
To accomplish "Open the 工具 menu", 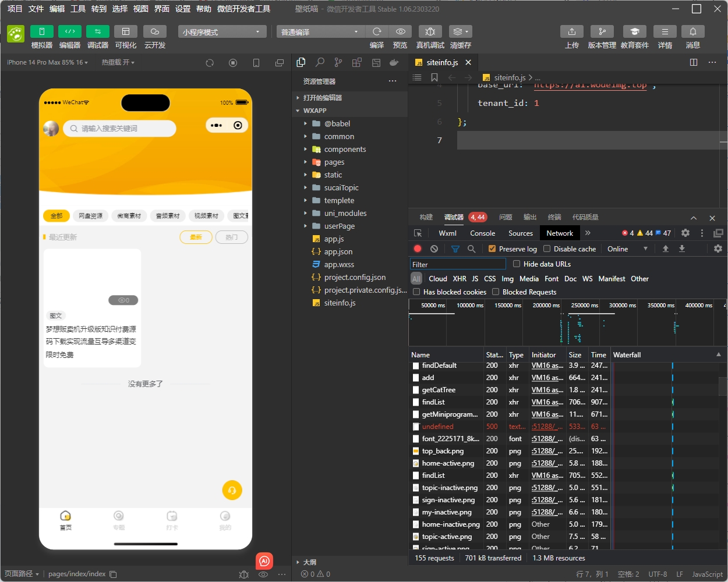I will pyautogui.click(x=78, y=9).
